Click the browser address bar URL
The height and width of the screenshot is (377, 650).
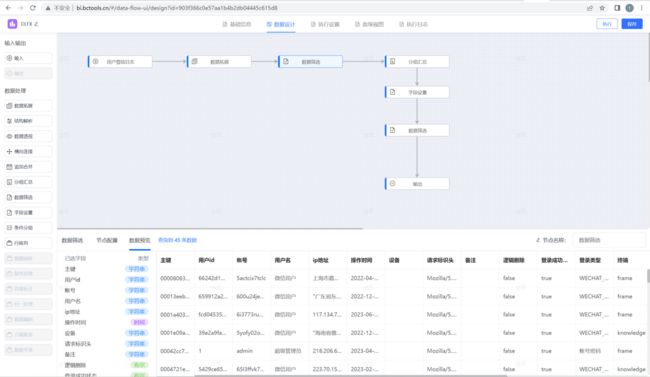coord(177,8)
